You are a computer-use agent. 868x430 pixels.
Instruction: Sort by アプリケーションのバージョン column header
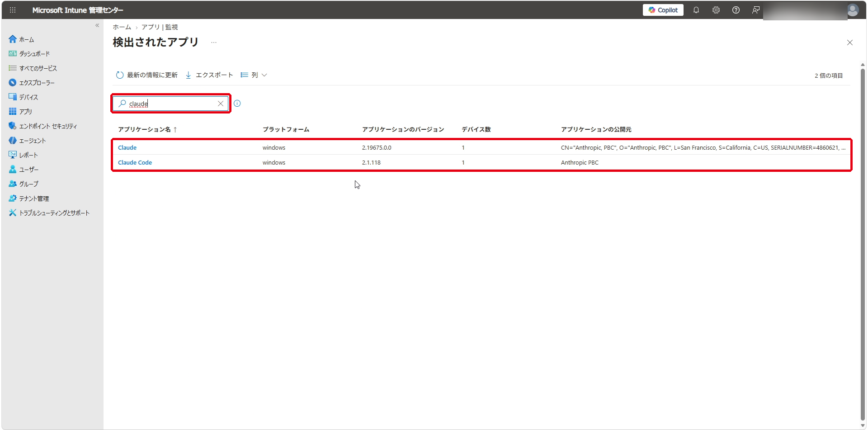(x=403, y=129)
